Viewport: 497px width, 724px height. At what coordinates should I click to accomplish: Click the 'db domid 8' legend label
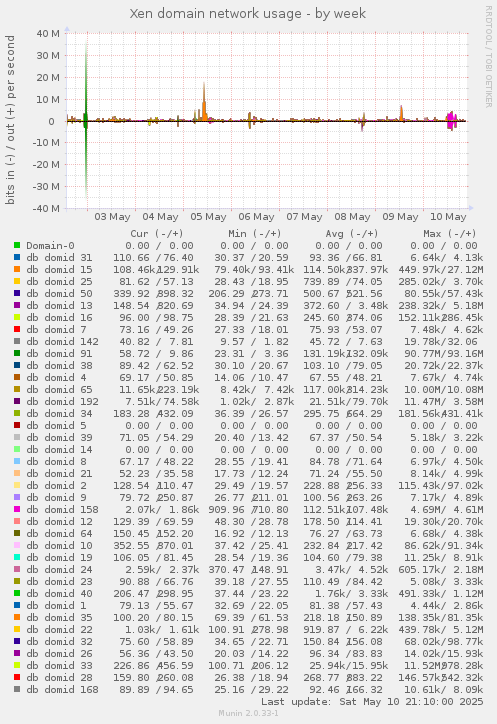tap(56, 462)
